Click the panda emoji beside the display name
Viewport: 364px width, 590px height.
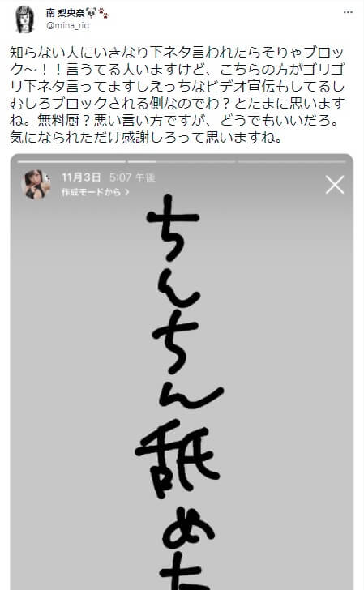pyautogui.click(x=92, y=13)
